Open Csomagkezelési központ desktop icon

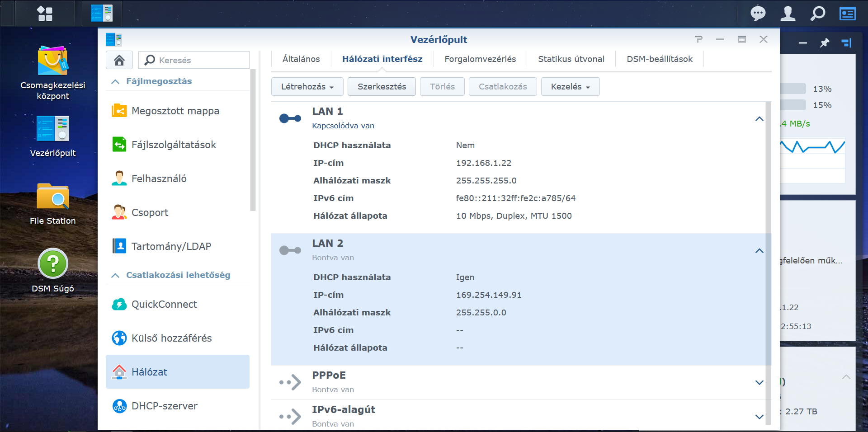click(53, 61)
